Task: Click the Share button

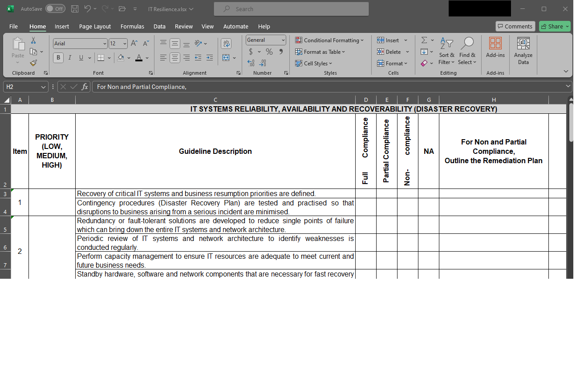Action: (x=555, y=26)
